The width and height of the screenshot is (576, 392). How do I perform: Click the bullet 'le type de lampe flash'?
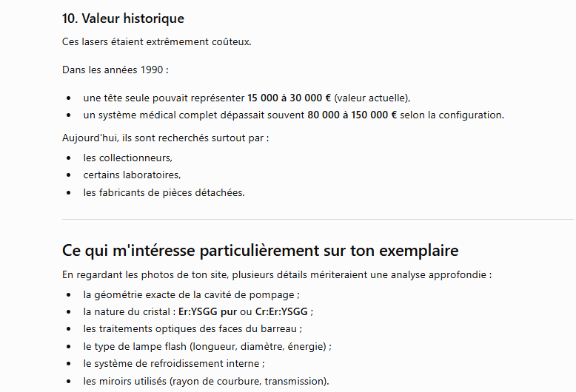pos(207,346)
